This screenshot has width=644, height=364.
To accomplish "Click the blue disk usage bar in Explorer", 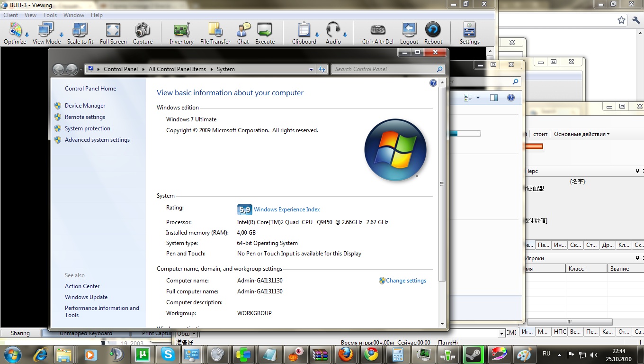I will tap(465, 134).
